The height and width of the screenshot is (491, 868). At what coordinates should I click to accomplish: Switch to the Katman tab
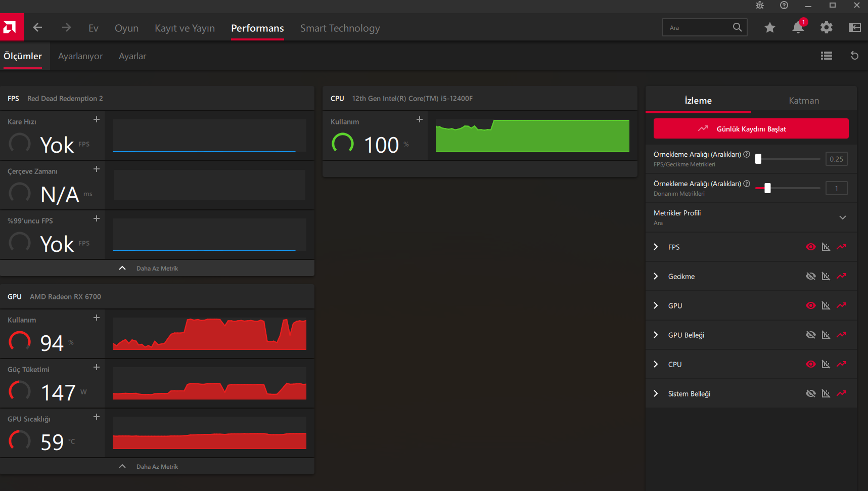(803, 101)
